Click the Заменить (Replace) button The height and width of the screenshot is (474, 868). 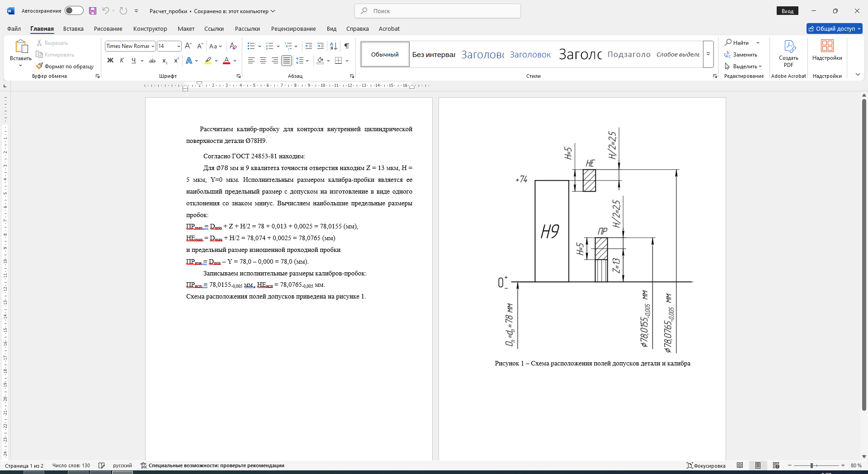(x=741, y=55)
